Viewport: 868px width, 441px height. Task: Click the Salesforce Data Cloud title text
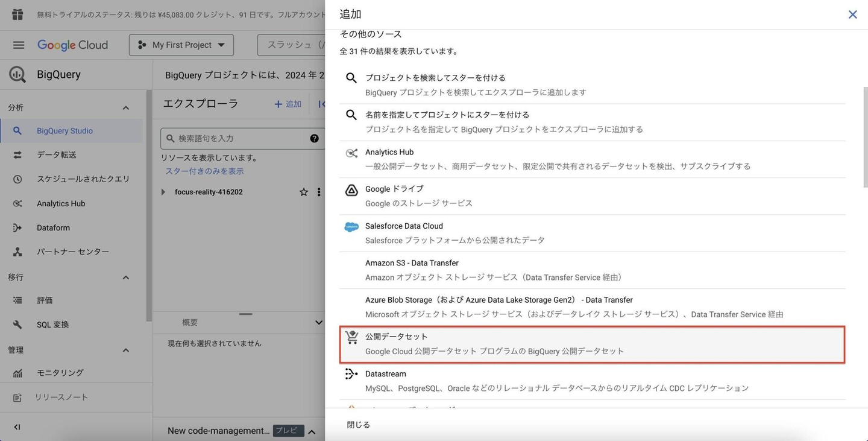(x=404, y=226)
